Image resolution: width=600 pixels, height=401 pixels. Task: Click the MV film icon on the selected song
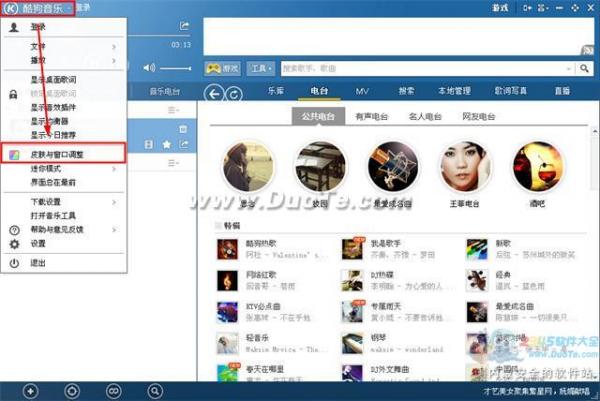pyautogui.click(x=149, y=144)
